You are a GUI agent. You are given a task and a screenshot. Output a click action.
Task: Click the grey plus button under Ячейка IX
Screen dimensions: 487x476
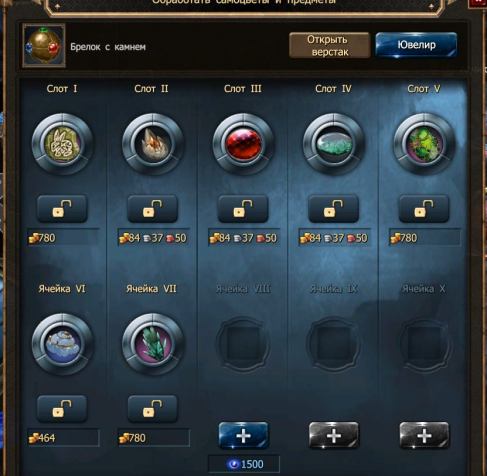tap(334, 435)
